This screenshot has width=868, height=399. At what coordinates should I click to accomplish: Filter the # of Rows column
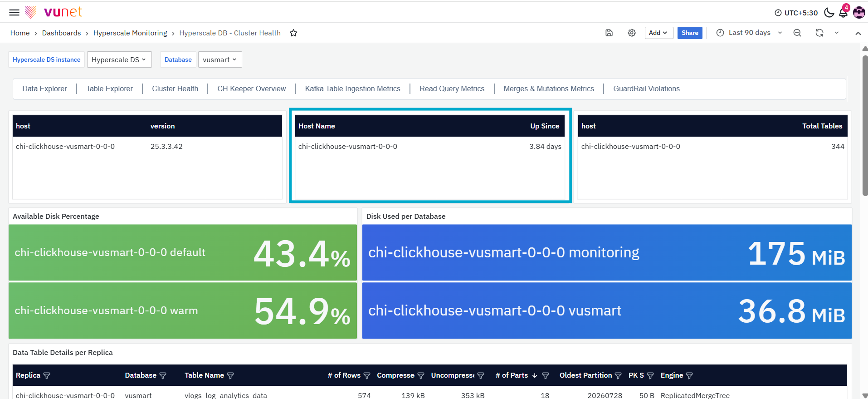pos(367,376)
